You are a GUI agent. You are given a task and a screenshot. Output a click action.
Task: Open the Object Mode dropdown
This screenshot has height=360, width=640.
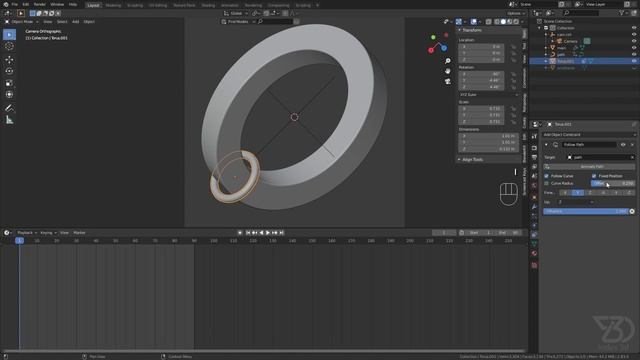click(x=22, y=22)
